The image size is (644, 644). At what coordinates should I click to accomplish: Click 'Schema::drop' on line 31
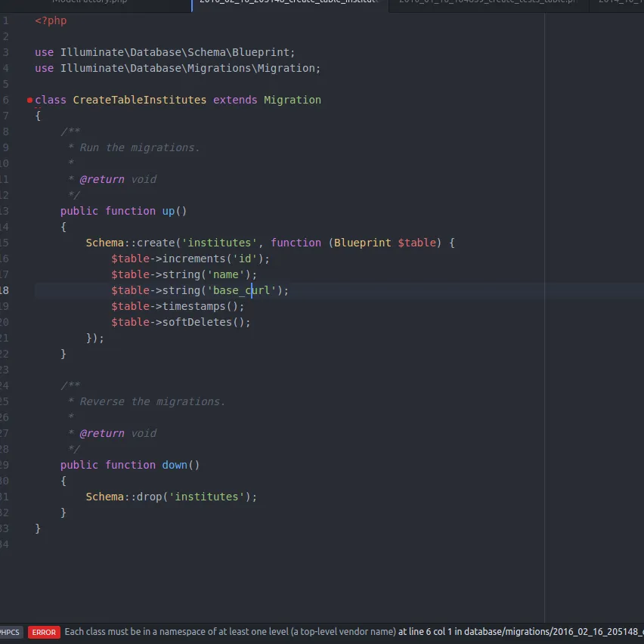click(x=124, y=497)
